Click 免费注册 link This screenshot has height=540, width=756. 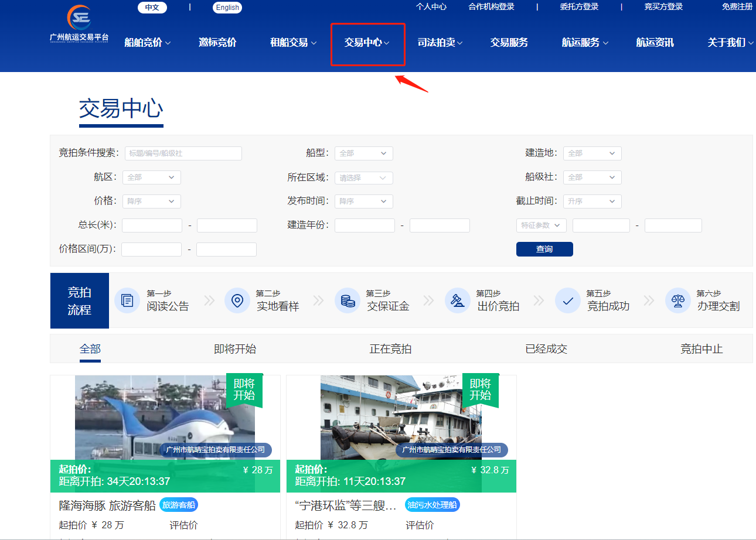click(737, 7)
